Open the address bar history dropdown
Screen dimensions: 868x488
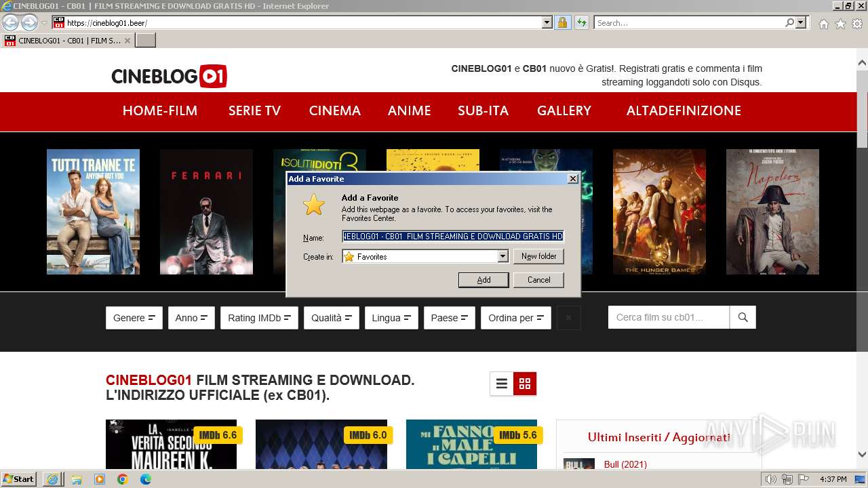[x=547, y=23]
